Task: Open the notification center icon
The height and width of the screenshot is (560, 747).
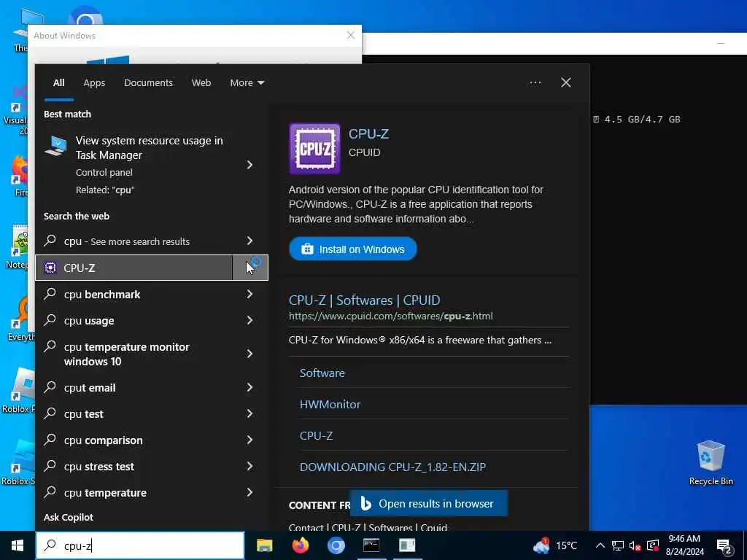Action: tap(724, 545)
